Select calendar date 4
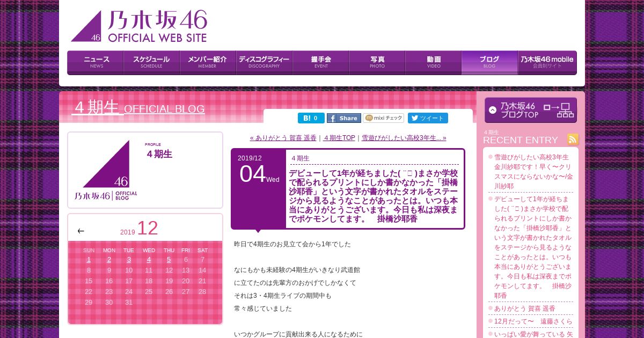The width and height of the screenshot is (644, 338). pos(149,260)
